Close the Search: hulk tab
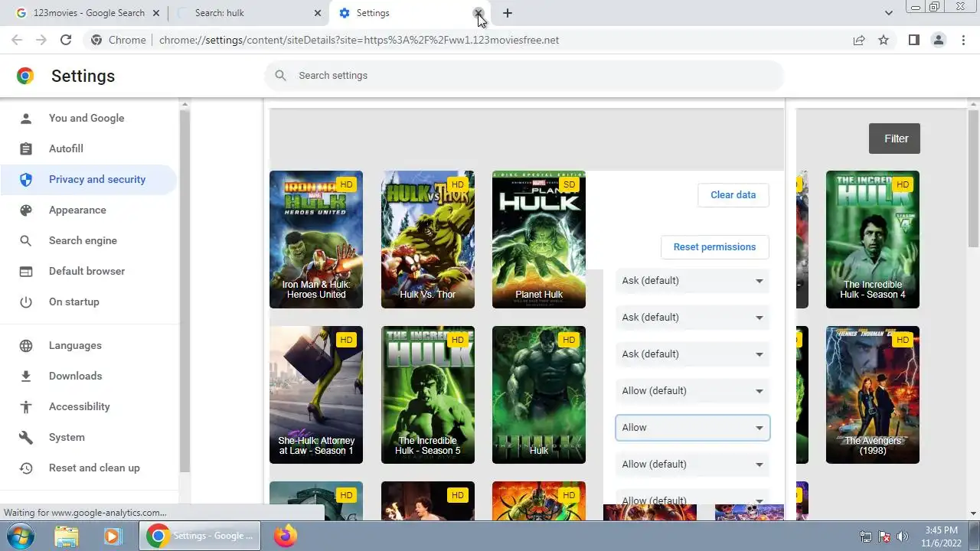980x551 pixels. (318, 13)
